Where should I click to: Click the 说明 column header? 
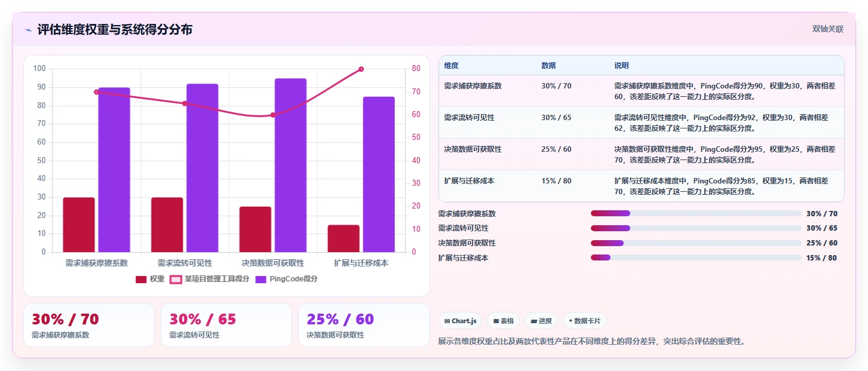coord(621,66)
